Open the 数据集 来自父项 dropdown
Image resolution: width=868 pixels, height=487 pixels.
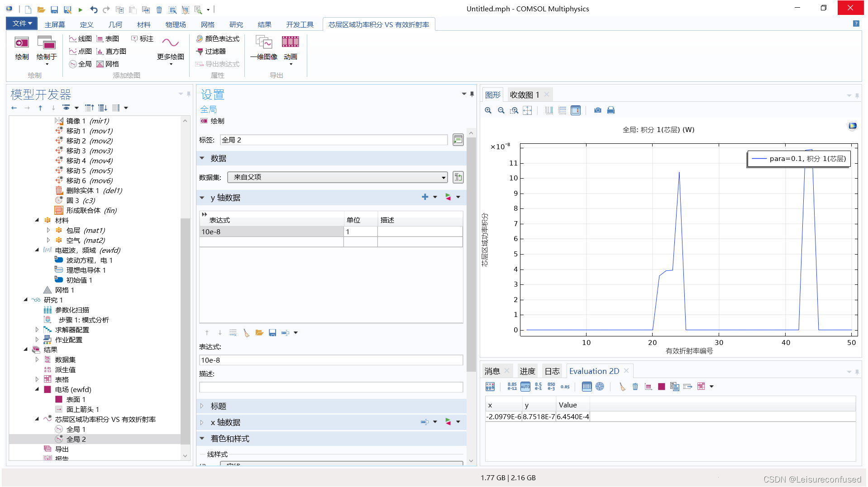[338, 177]
